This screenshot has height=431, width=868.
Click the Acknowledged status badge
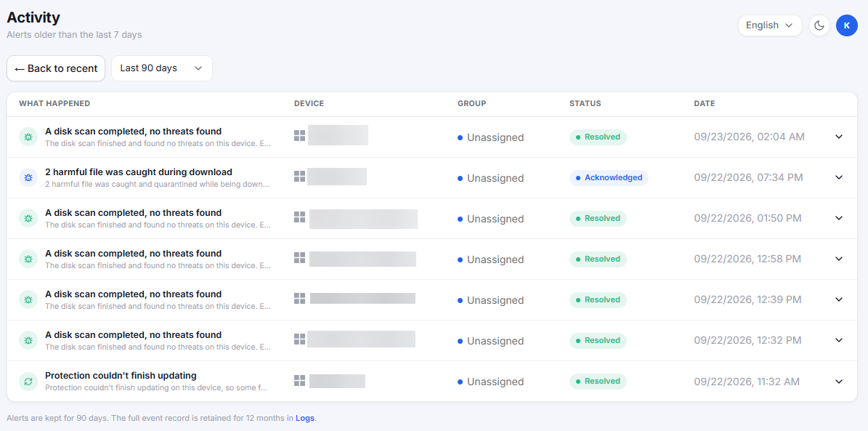tap(609, 178)
